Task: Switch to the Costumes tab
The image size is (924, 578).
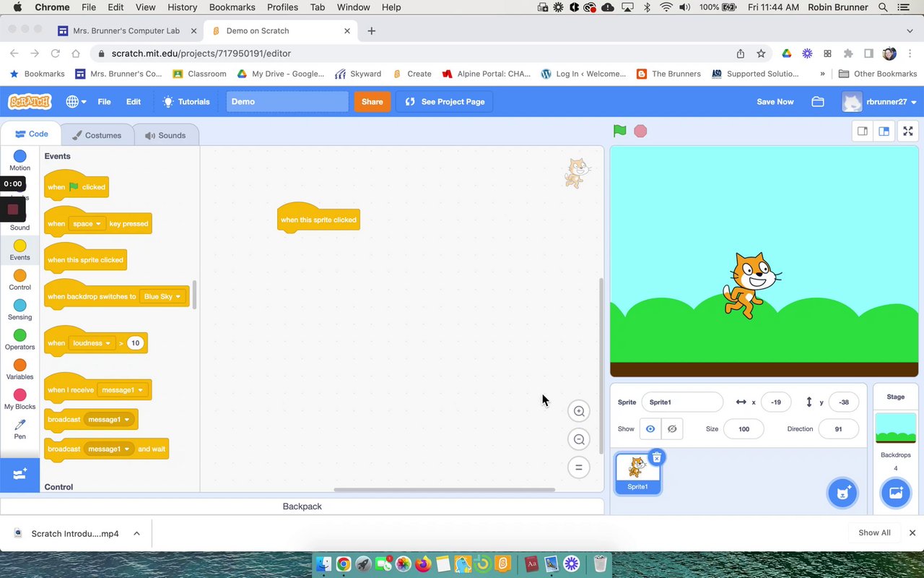Action: (x=97, y=135)
